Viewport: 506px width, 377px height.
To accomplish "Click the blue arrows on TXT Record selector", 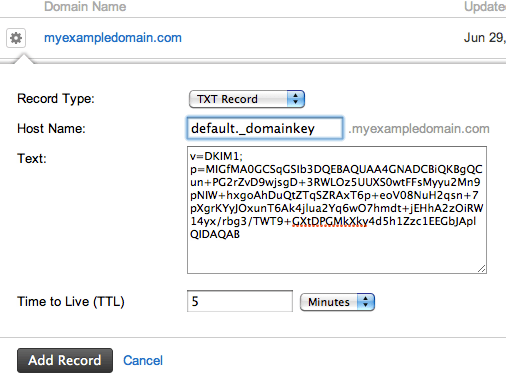I will pos(296,99).
